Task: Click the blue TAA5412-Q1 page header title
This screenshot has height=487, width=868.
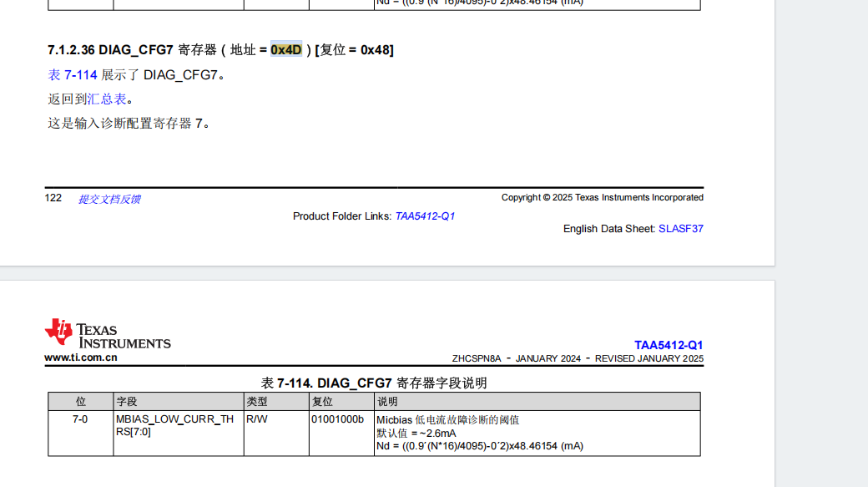Action: 669,345
